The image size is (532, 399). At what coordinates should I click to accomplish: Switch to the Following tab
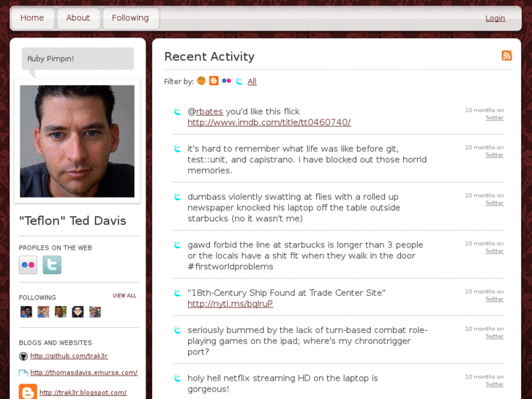point(130,18)
